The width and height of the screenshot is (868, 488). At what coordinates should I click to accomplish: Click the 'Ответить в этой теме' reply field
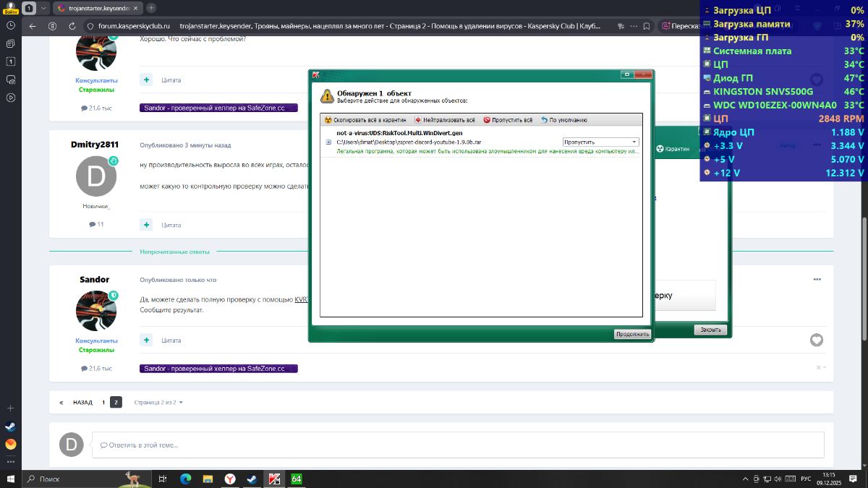(x=457, y=445)
